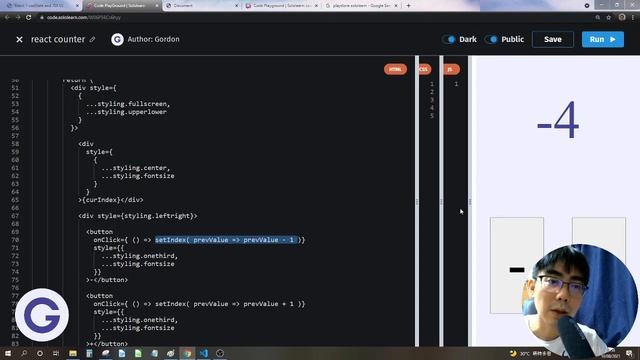The width and height of the screenshot is (640, 360).
Task: Toggle the Public visibility switch
Action: (491, 40)
